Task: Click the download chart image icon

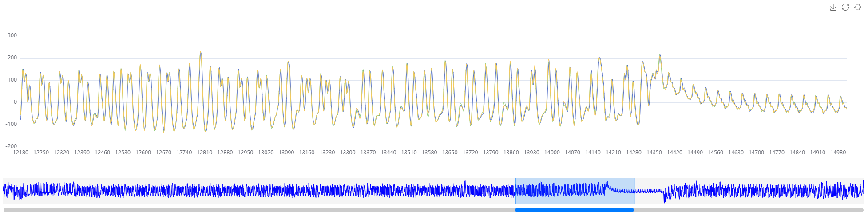Action: click(x=833, y=7)
